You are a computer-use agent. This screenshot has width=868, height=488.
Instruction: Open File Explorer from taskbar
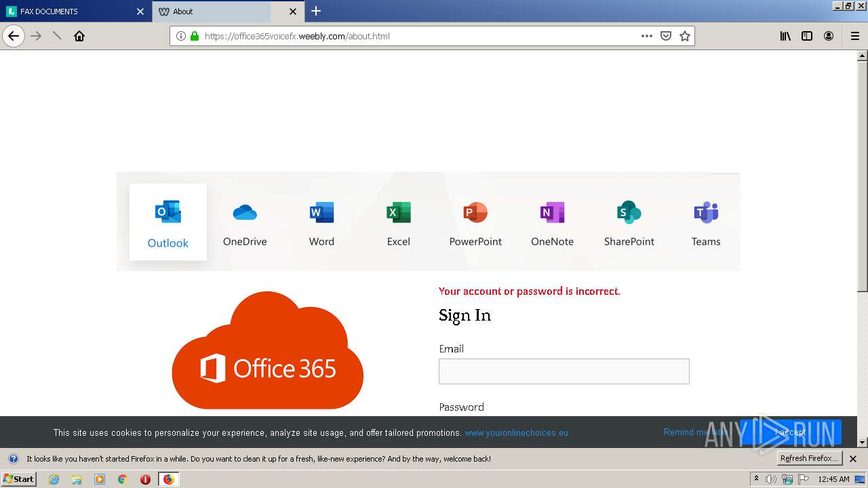click(x=77, y=479)
